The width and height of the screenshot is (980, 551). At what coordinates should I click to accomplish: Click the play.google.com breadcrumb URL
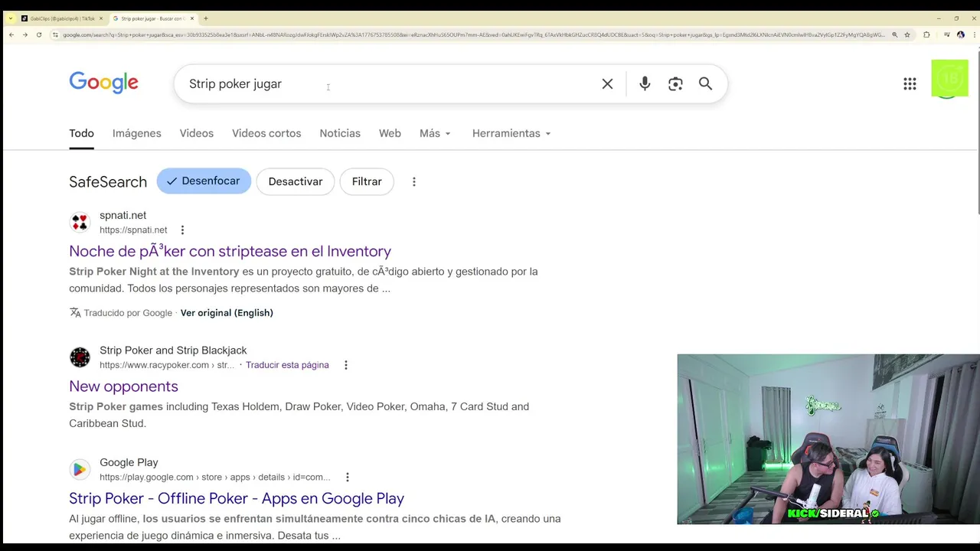(215, 477)
